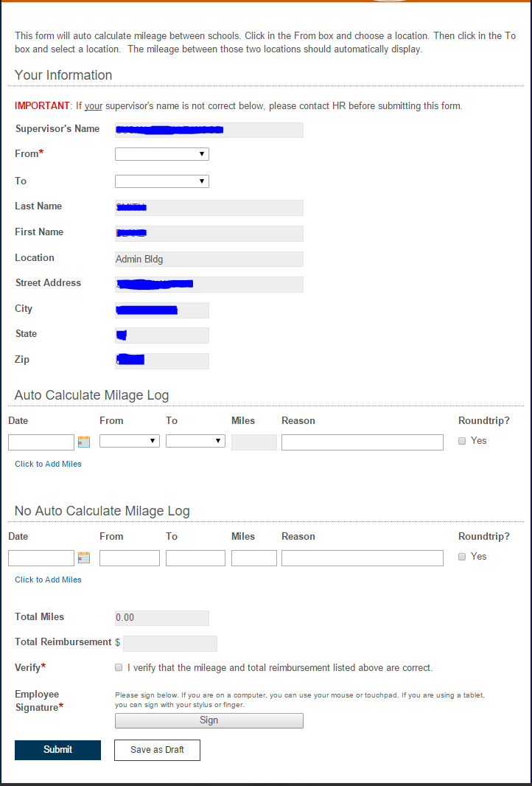Check Roundtrip Yes in Auto Calculate log
532x786 pixels.
[x=462, y=441]
